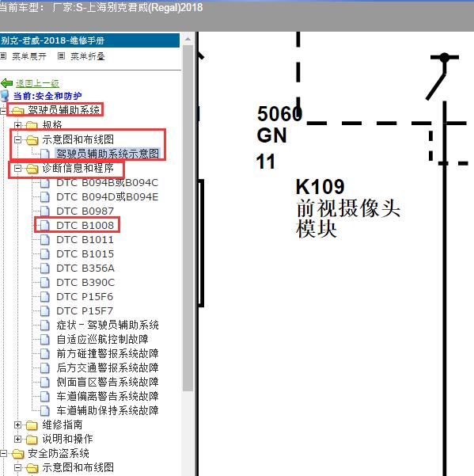Click the document icon for DTC B094B或B094C
The height and width of the screenshot is (476, 474).
point(45,183)
